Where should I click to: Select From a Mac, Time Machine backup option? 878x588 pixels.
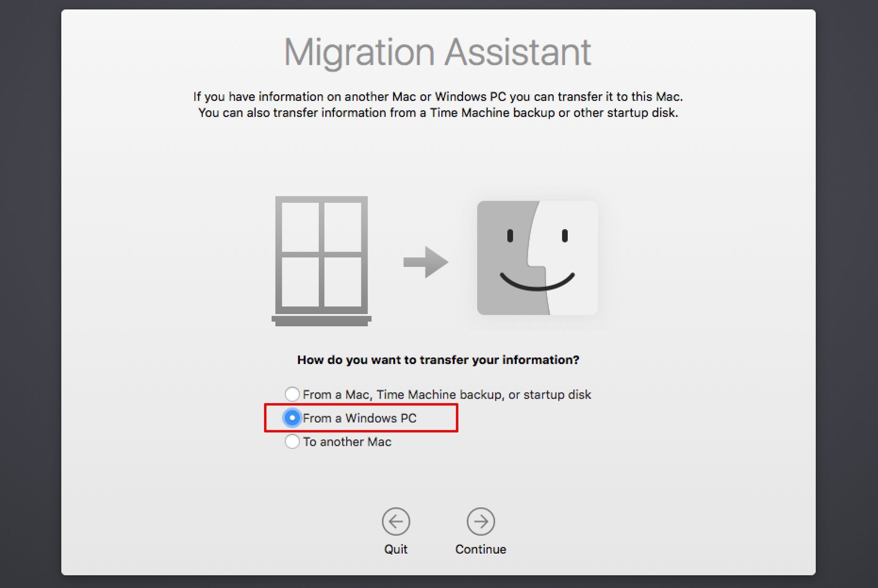pyautogui.click(x=292, y=394)
